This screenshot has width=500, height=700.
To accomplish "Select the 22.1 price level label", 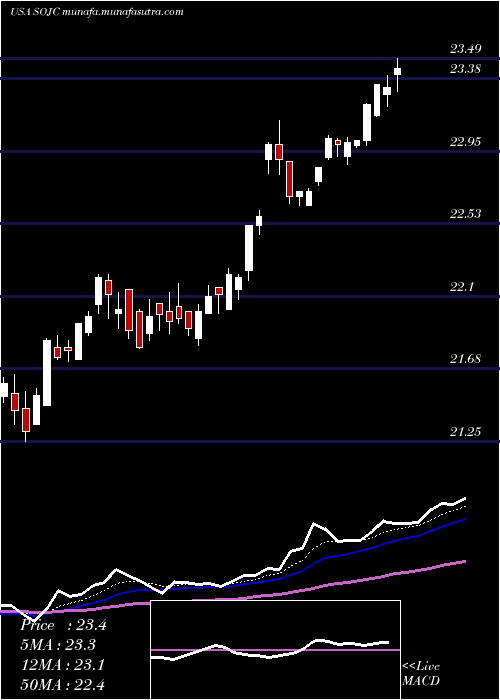I will pyautogui.click(x=461, y=287).
